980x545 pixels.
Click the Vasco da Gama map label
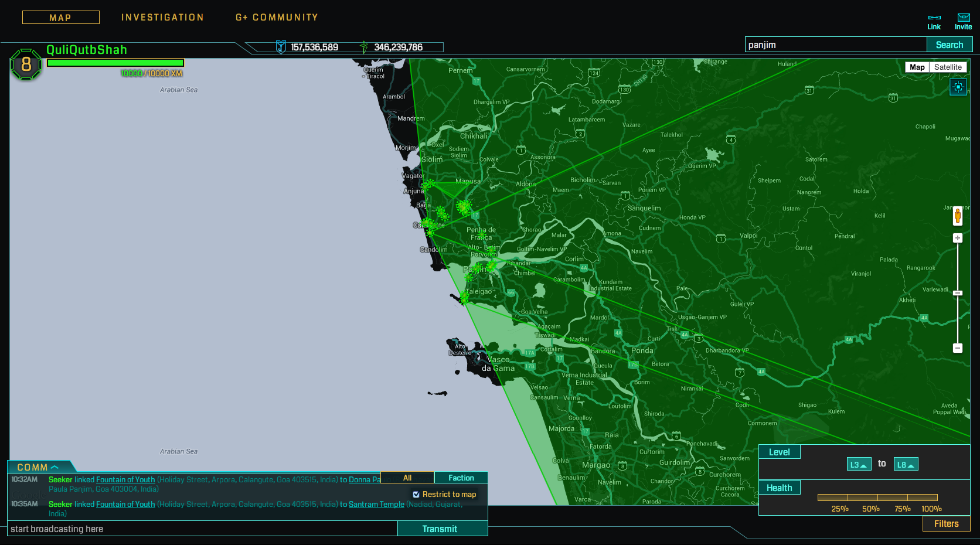pos(499,364)
